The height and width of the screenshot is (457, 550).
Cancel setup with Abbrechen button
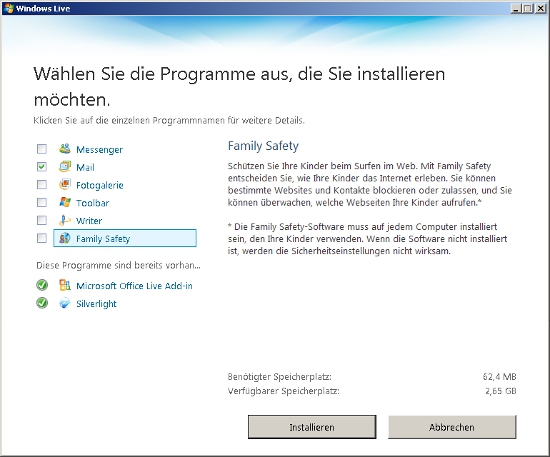point(452,427)
